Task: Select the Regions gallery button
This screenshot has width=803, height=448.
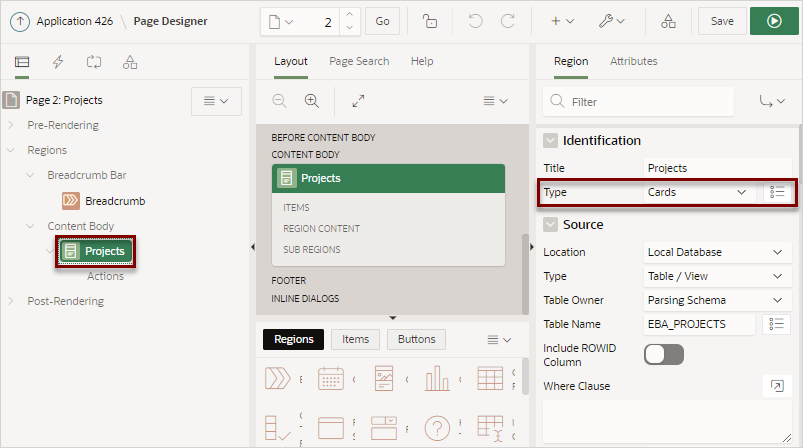Action: [x=293, y=339]
